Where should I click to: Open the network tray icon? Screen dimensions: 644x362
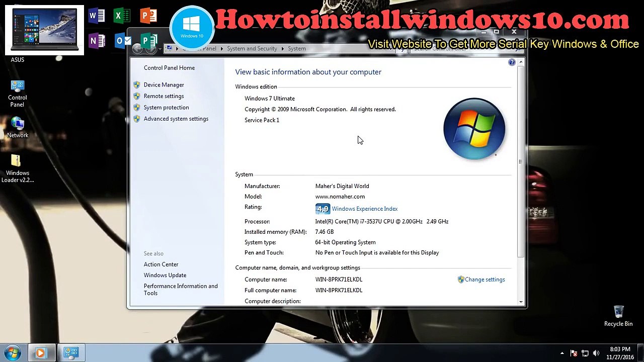(x=585, y=353)
